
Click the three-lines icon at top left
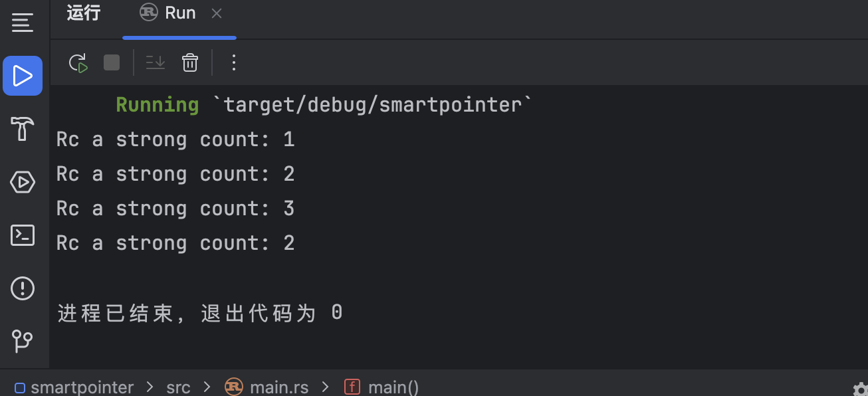point(22,23)
